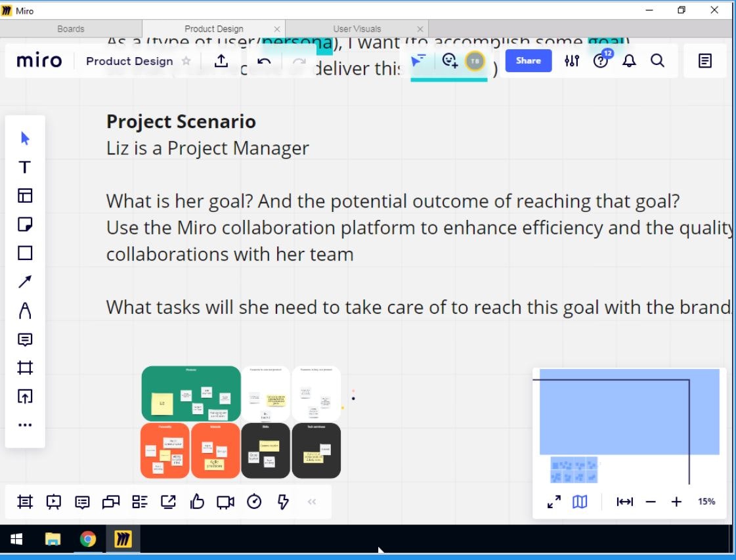
Task: Open the Help question mark icon
Action: tap(600, 60)
